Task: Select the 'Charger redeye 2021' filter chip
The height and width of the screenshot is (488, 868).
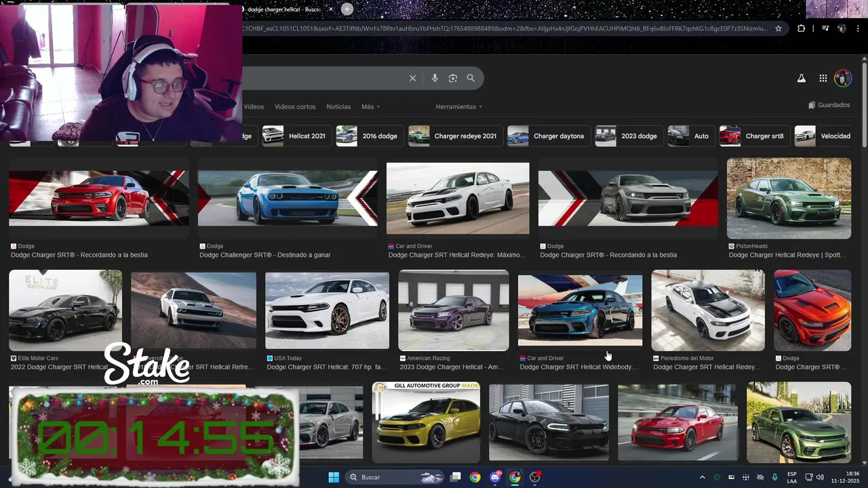Action: (456, 136)
